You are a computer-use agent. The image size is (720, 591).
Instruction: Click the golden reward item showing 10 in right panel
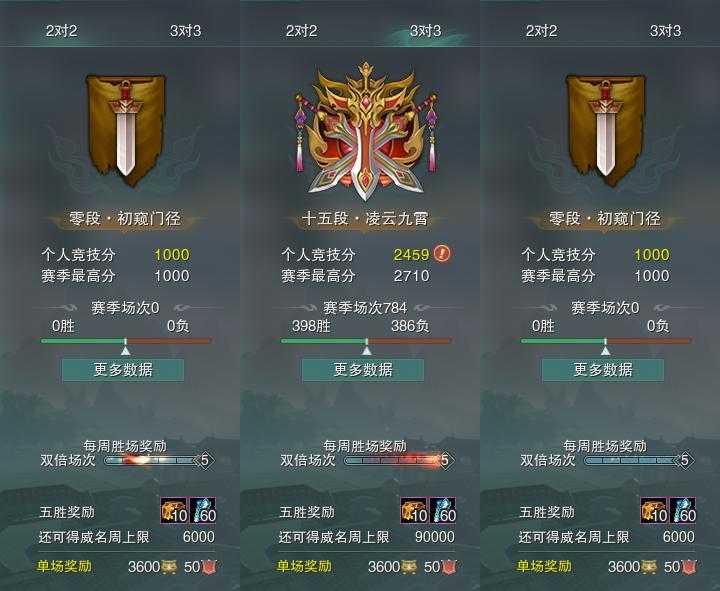coord(654,511)
